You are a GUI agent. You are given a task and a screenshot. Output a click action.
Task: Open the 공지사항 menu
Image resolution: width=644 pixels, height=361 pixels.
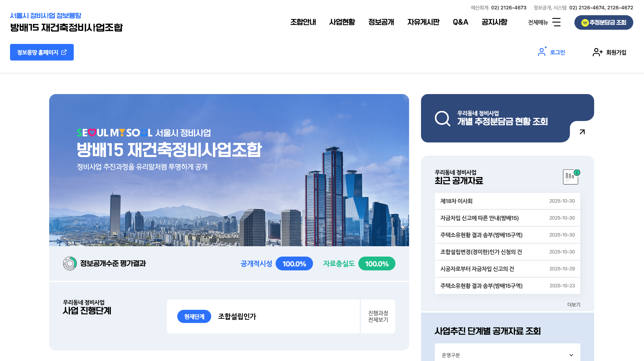(494, 22)
